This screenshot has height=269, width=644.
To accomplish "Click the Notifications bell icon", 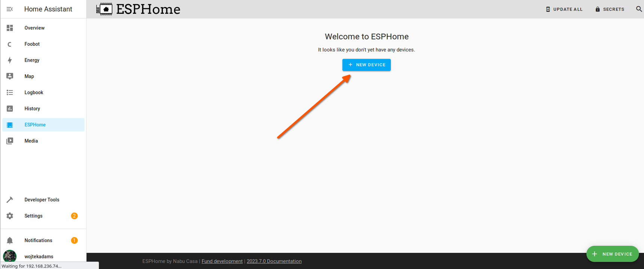I will 10,241.
